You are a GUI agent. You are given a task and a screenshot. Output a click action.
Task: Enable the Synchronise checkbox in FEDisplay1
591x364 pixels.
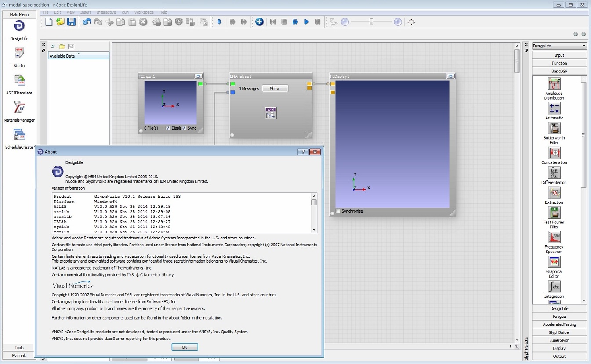tap(338, 211)
